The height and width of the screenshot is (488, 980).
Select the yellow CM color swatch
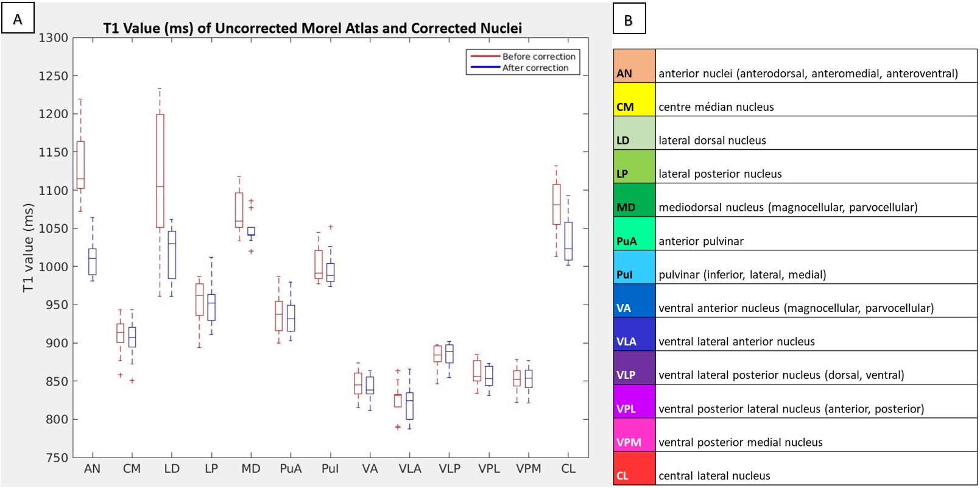coord(634,99)
